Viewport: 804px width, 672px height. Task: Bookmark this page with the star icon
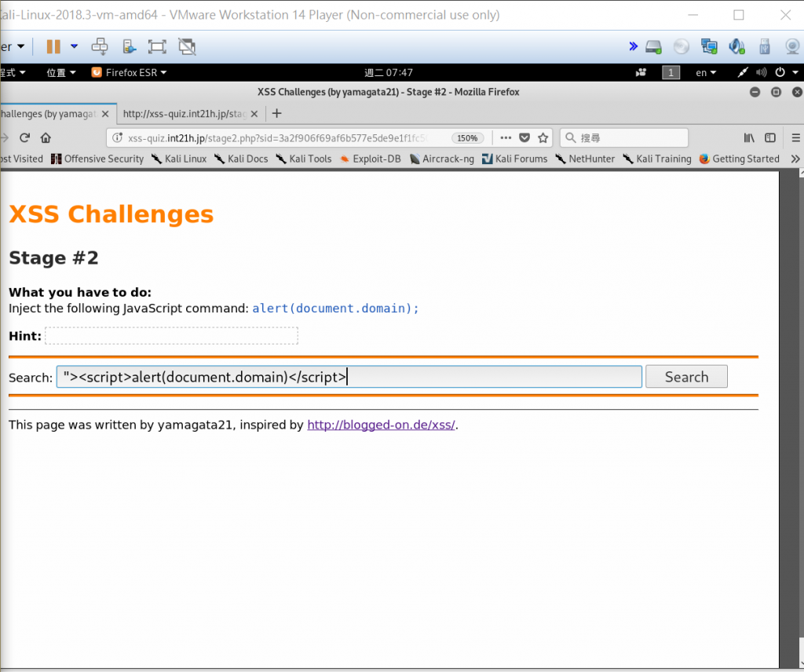pos(543,137)
